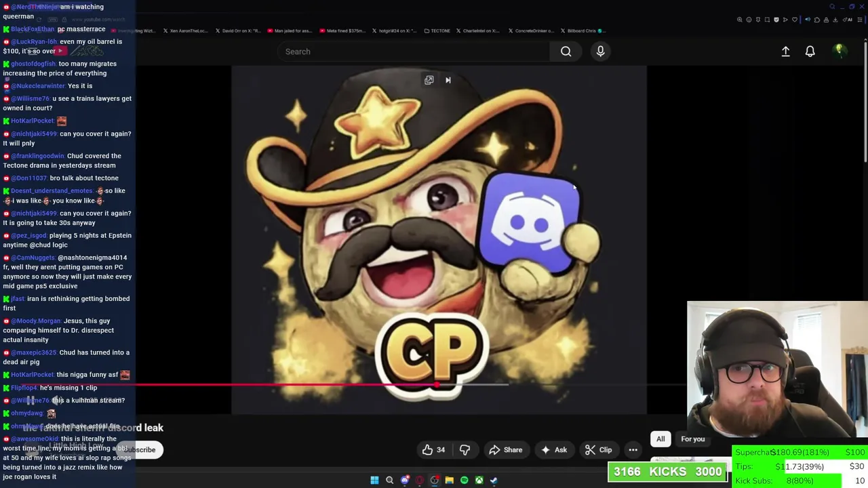Mute tab with the speaker toolbar icon

(808, 20)
